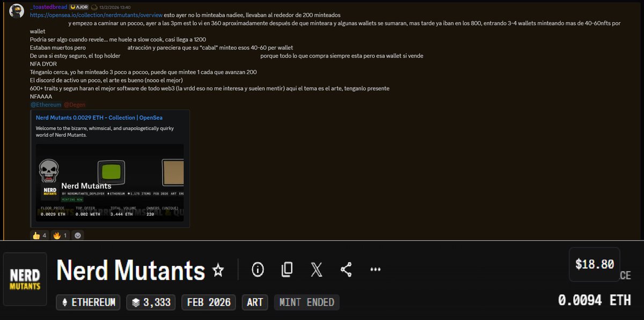The image size is (644, 320).
Task: Click the FEB 2026 badge
Action: coord(209,302)
